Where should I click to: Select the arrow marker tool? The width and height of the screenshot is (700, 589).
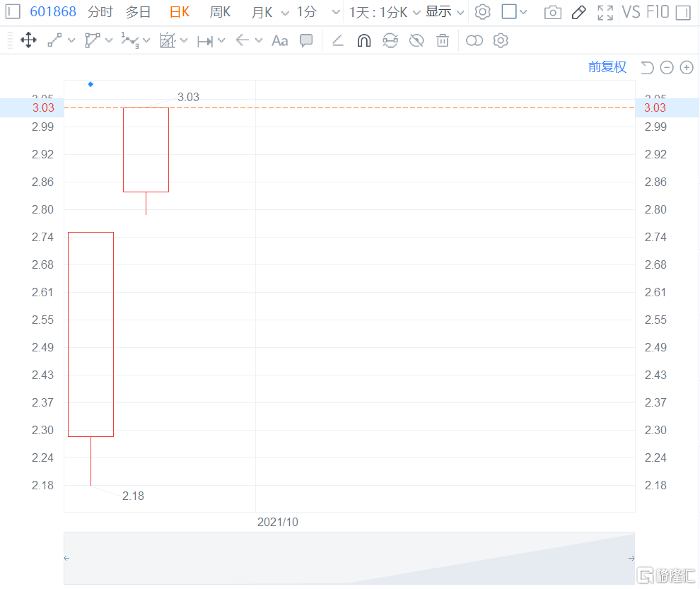coord(243,40)
